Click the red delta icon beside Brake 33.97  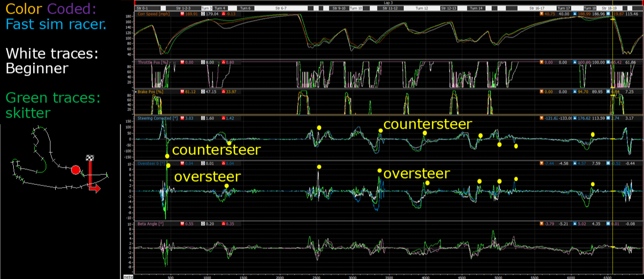224,91
